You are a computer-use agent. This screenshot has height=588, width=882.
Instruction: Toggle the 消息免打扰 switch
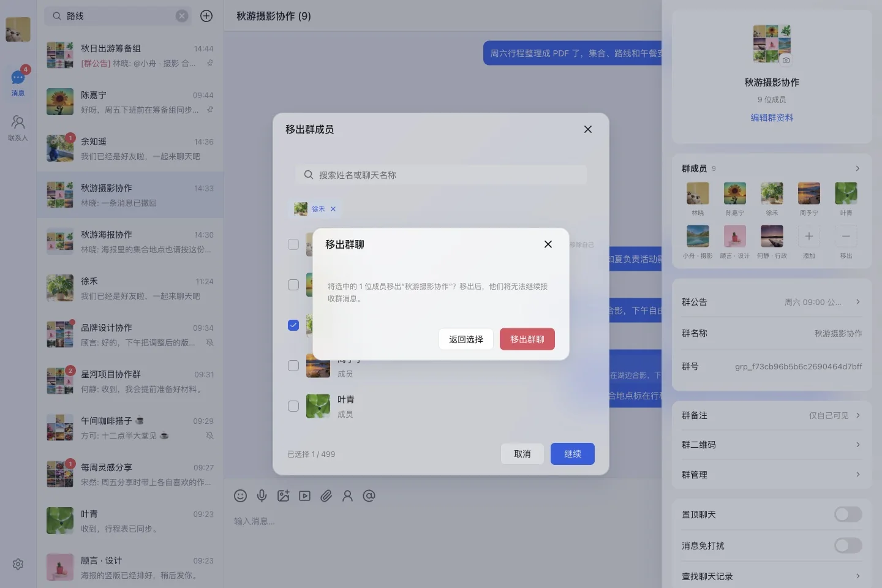848,546
